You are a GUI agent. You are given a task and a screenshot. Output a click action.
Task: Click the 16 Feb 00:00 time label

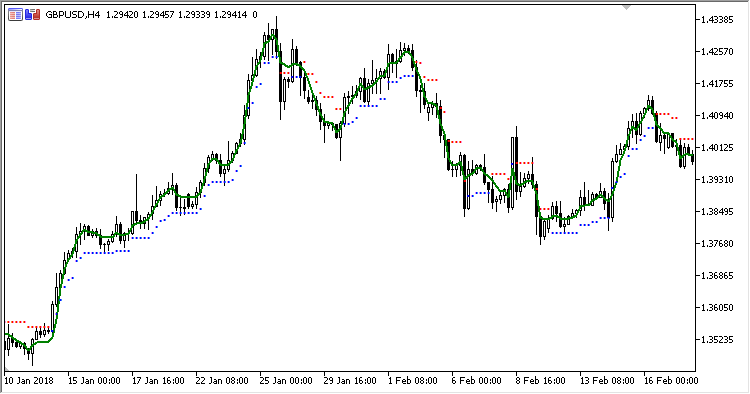[x=671, y=381]
